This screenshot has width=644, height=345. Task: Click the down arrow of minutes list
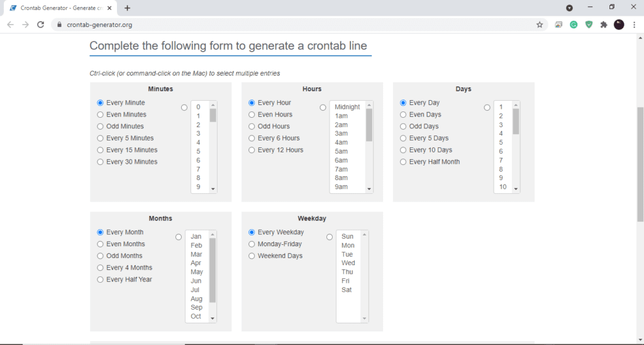click(x=213, y=189)
